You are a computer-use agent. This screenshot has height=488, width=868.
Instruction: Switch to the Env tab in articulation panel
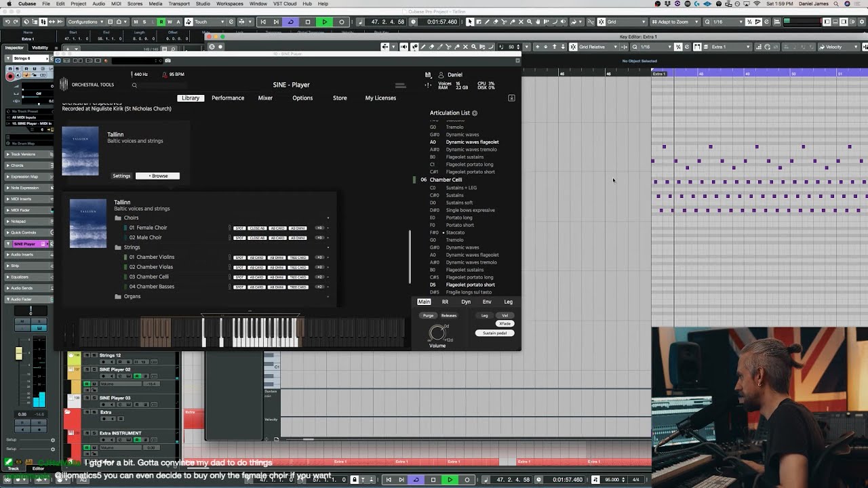pos(487,302)
